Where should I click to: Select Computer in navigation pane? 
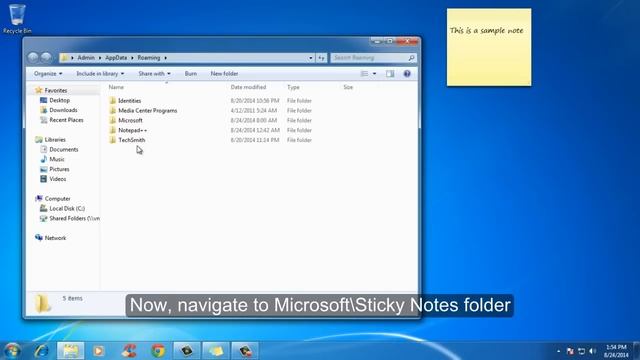click(57, 199)
